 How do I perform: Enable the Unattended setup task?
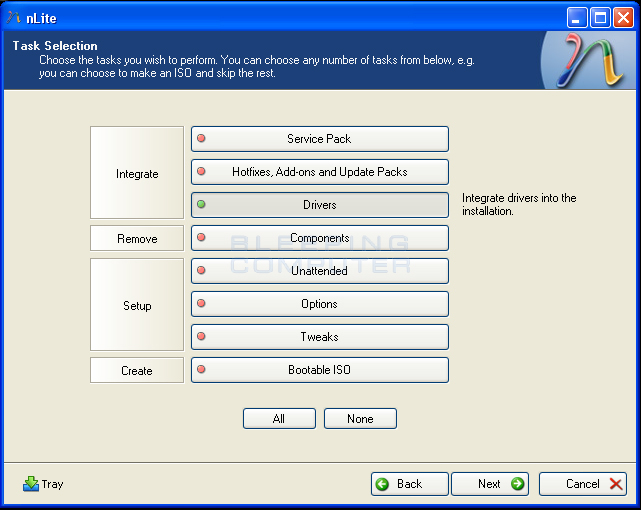point(320,271)
